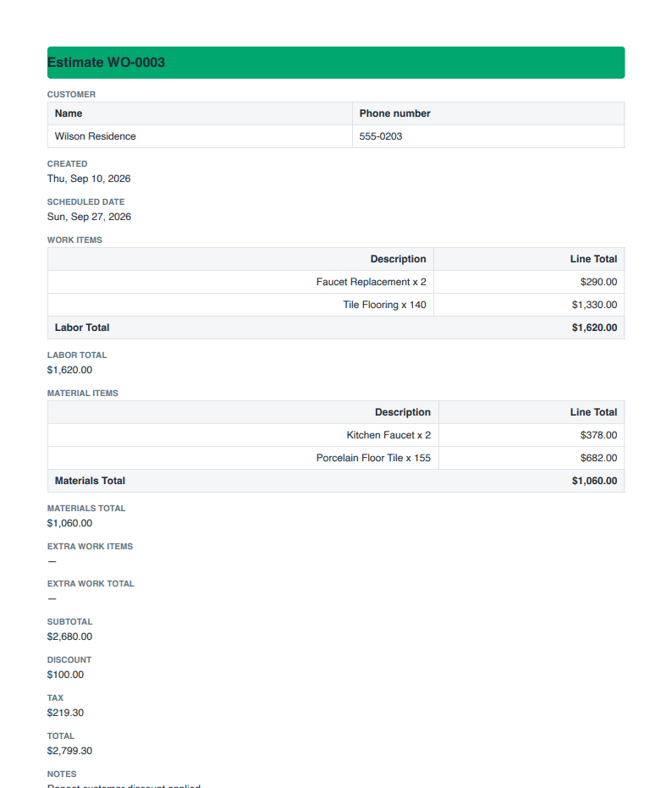Click the work items Line Total header
Image resolution: width=672 pixels, height=788 pixels.
point(593,259)
